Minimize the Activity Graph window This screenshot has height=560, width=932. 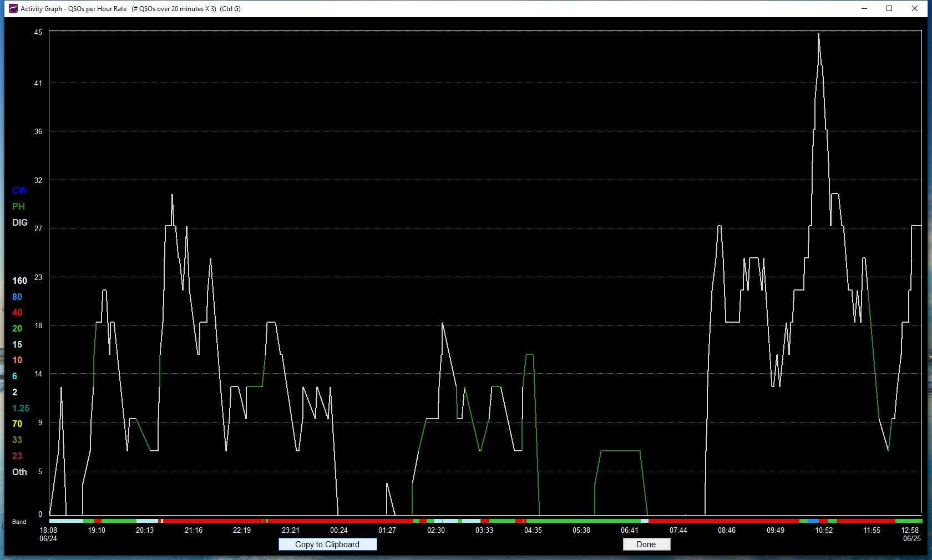coord(864,8)
